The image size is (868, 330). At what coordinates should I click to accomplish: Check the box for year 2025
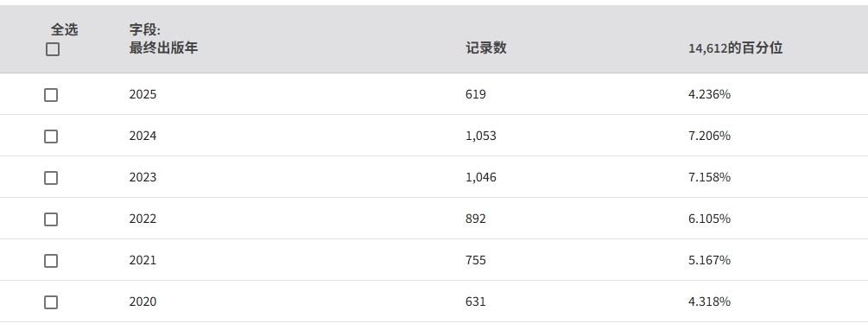tap(51, 95)
